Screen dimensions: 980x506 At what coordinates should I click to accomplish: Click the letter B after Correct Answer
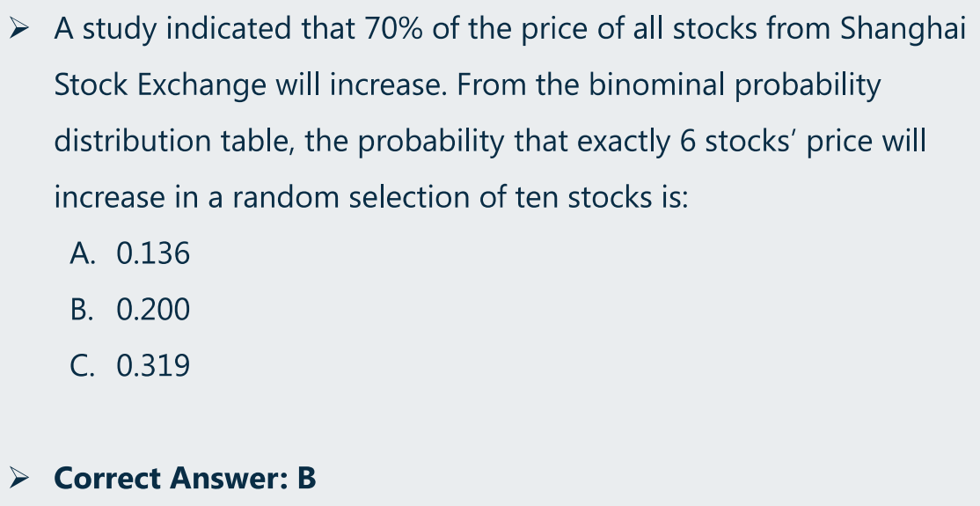pos(306,479)
